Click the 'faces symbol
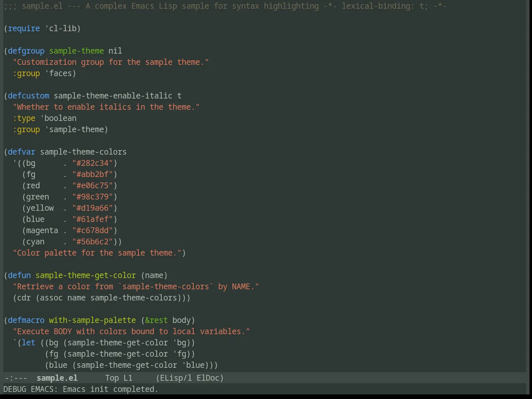 [58, 73]
